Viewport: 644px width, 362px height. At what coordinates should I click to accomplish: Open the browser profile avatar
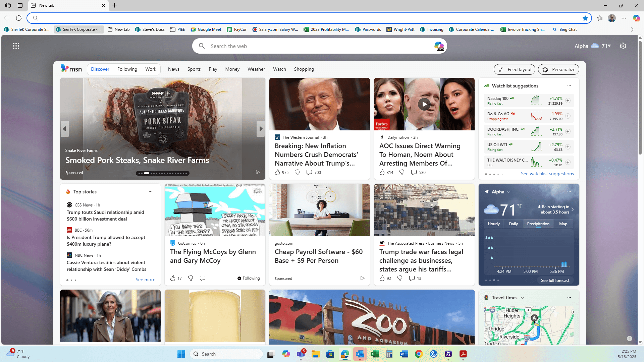(x=612, y=18)
